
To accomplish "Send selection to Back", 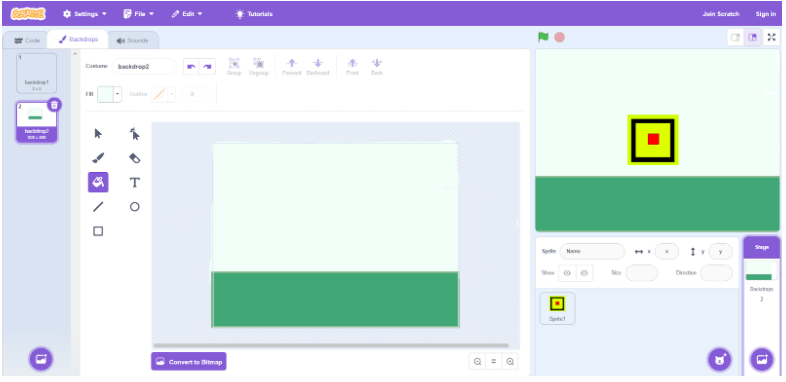I will tap(377, 67).
